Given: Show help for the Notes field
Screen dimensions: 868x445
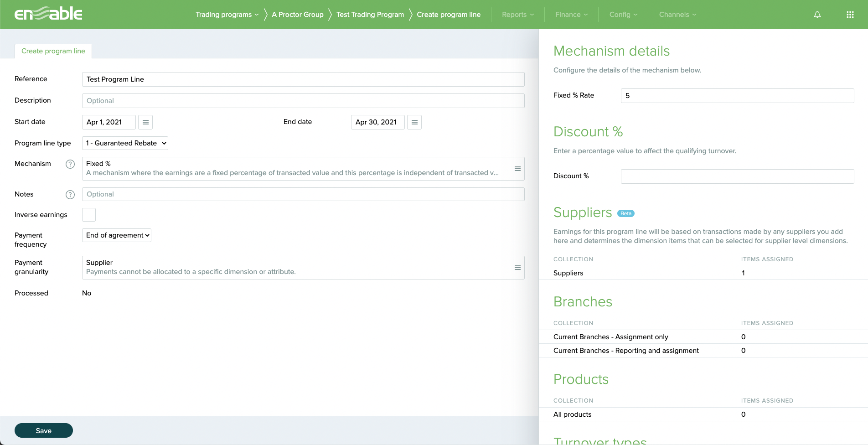Looking at the screenshot, I should (70, 195).
